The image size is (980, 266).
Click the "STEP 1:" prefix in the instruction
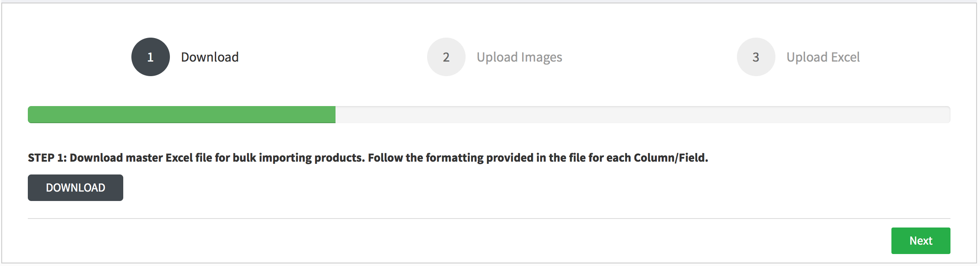click(x=47, y=158)
